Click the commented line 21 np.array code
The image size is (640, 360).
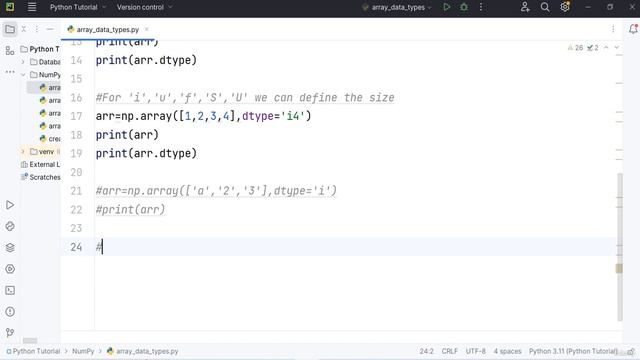216,191
